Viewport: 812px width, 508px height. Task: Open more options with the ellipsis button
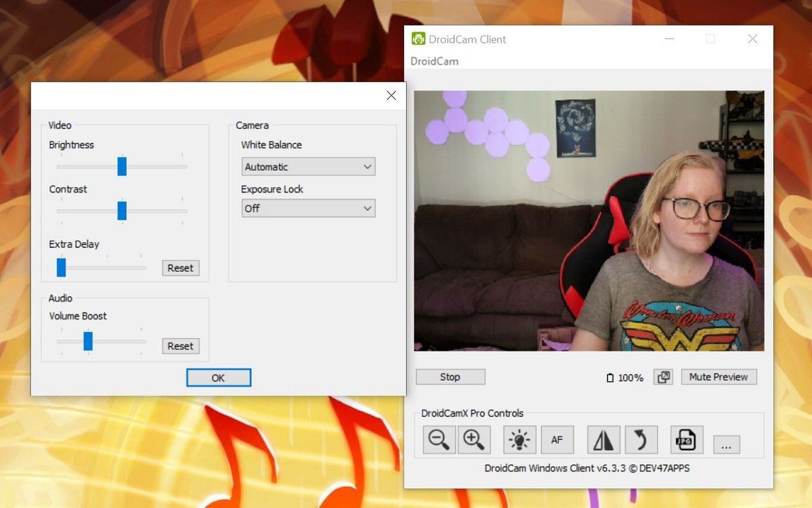[726, 444]
